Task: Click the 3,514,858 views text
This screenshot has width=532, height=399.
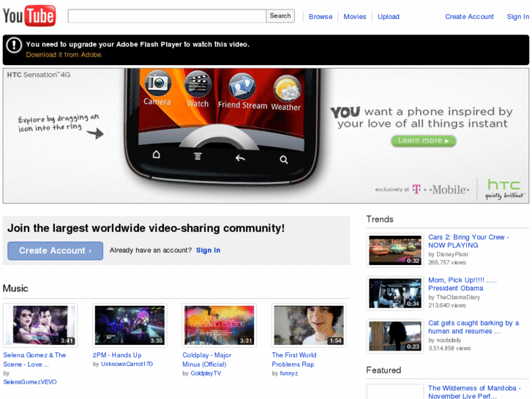Action: pyautogui.click(x=449, y=348)
